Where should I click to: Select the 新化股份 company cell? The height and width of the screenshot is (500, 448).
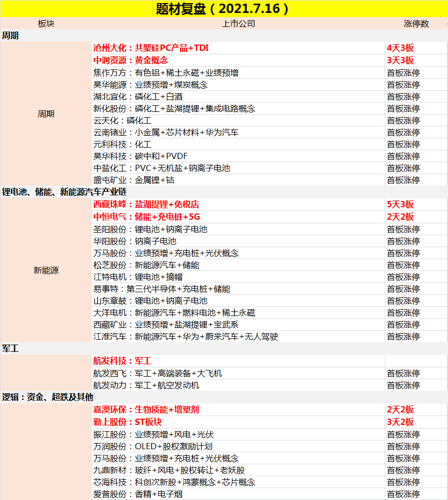[238, 109]
